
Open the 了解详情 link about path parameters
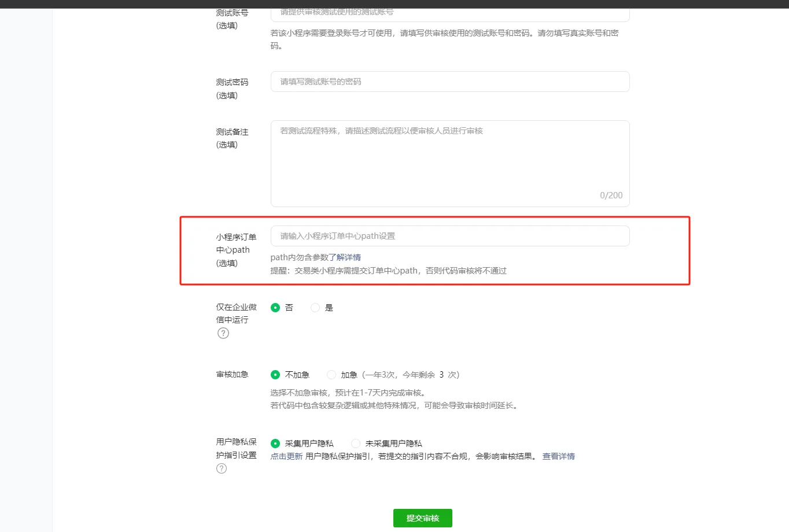346,257
